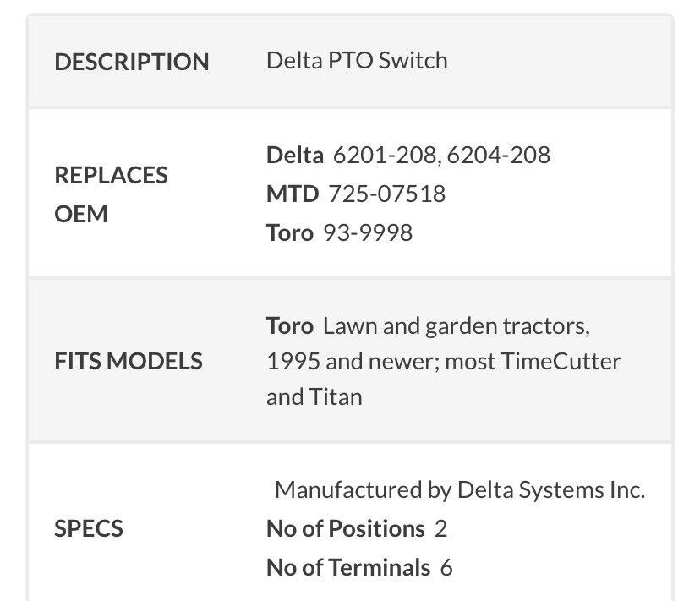Select the REPLACES OEM row heading
Viewport: 700px width, 601px height.
[111, 194]
